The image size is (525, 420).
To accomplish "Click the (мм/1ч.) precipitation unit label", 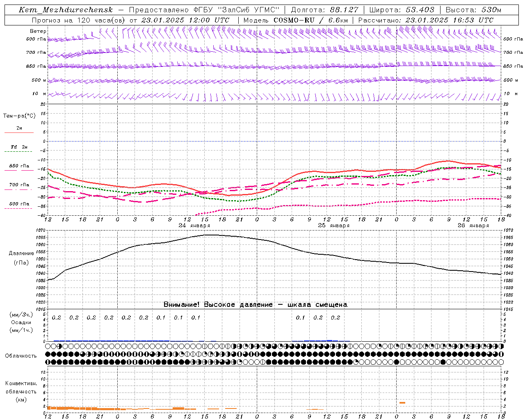I will point(21,330).
